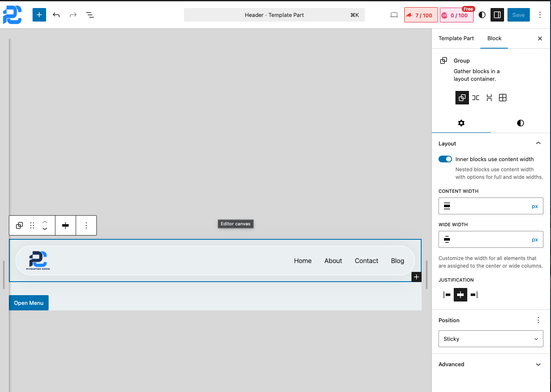Screen dimensions: 551x392
Task: Move the block down
Action: click(45, 229)
